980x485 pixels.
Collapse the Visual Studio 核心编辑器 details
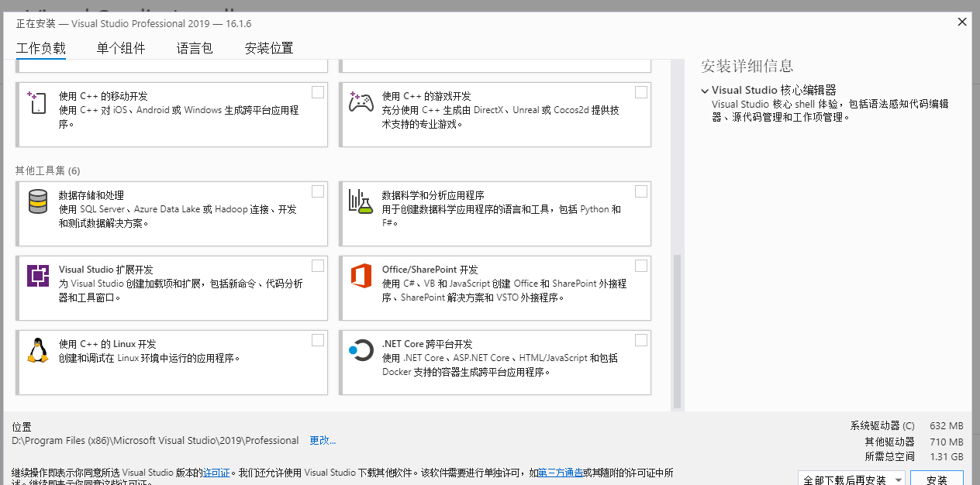point(705,91)
